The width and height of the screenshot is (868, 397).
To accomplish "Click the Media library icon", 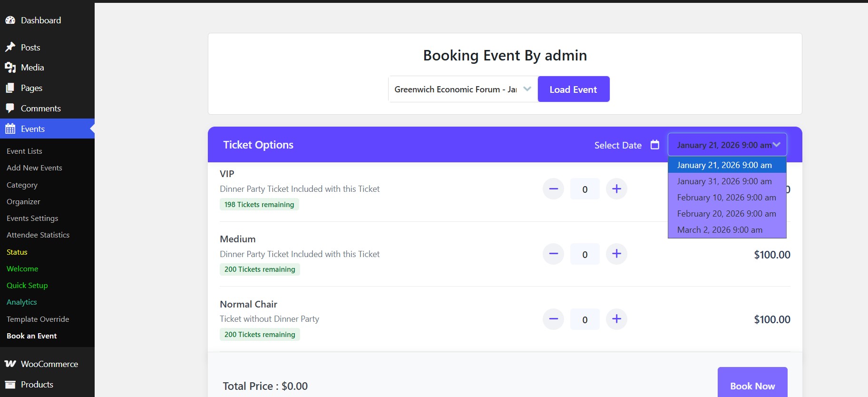I will [10, 68].
